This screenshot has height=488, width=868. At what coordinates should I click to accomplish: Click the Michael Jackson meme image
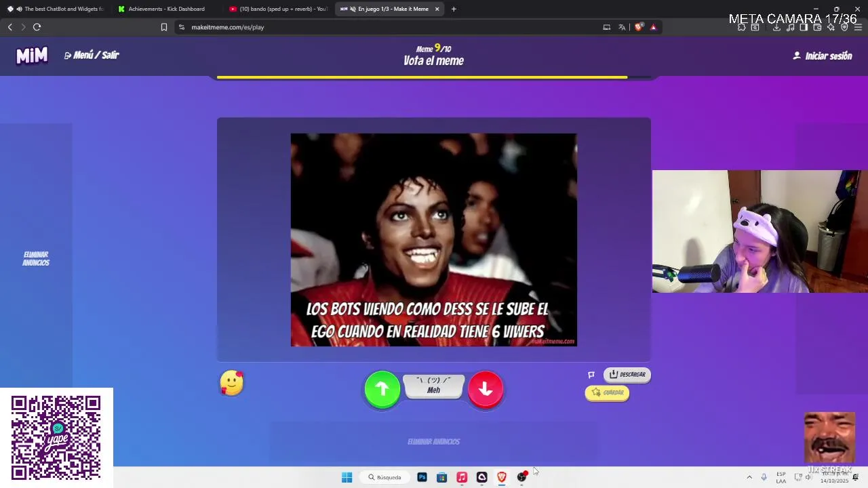[x=434, y=240]
